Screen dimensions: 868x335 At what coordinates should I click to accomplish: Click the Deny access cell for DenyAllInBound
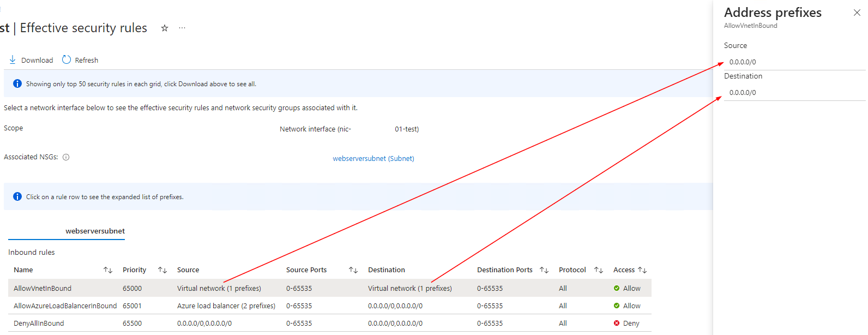(626, 324)
